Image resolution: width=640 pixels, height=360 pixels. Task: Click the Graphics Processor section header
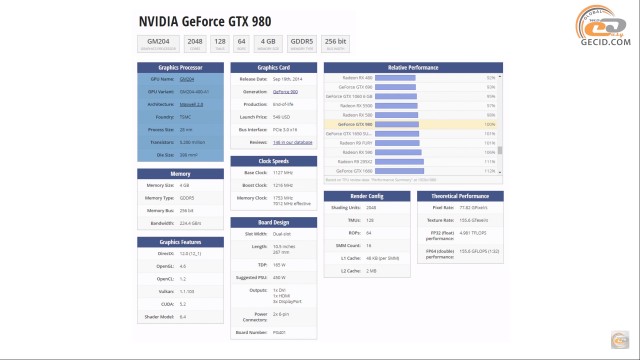[180, 68]
